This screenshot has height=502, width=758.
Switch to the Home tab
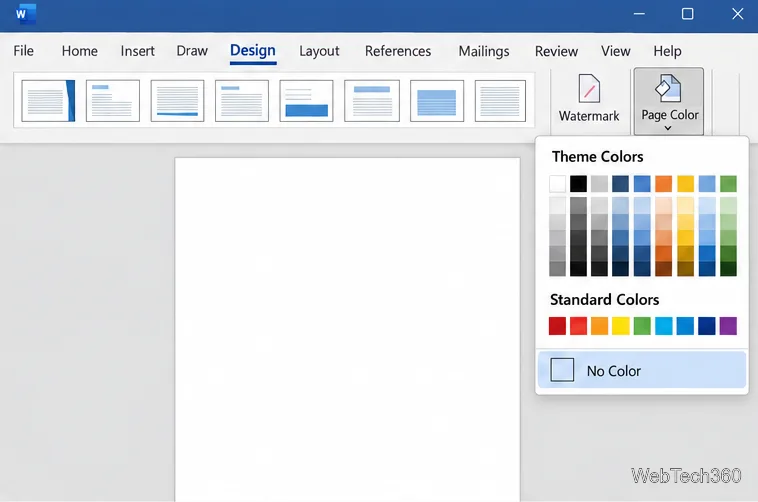click(x=79, y=51)
